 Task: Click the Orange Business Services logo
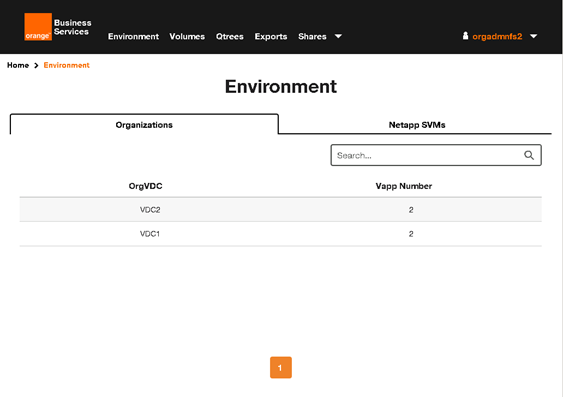point(58,27)
